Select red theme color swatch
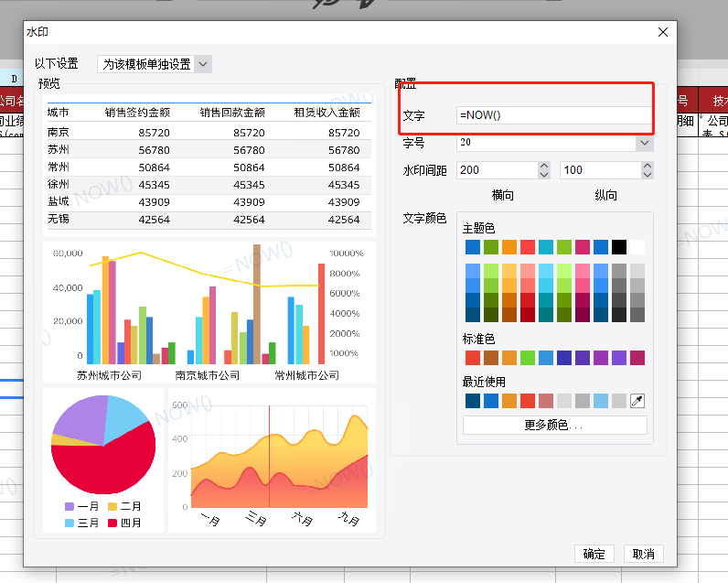This screenshot has width=728, height=583. [x=528, y=247]
